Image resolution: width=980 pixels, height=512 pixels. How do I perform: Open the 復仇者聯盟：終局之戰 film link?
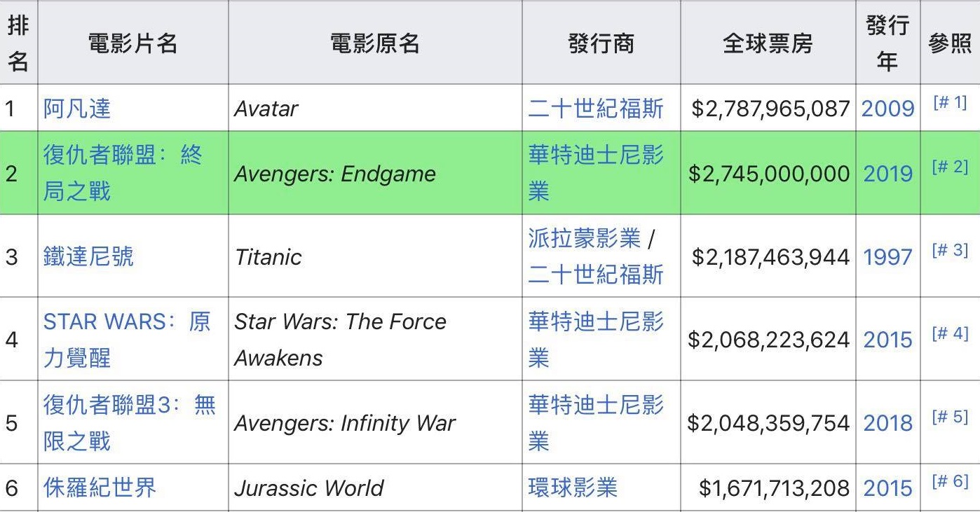pyautogui.click(x=122, y=155)
